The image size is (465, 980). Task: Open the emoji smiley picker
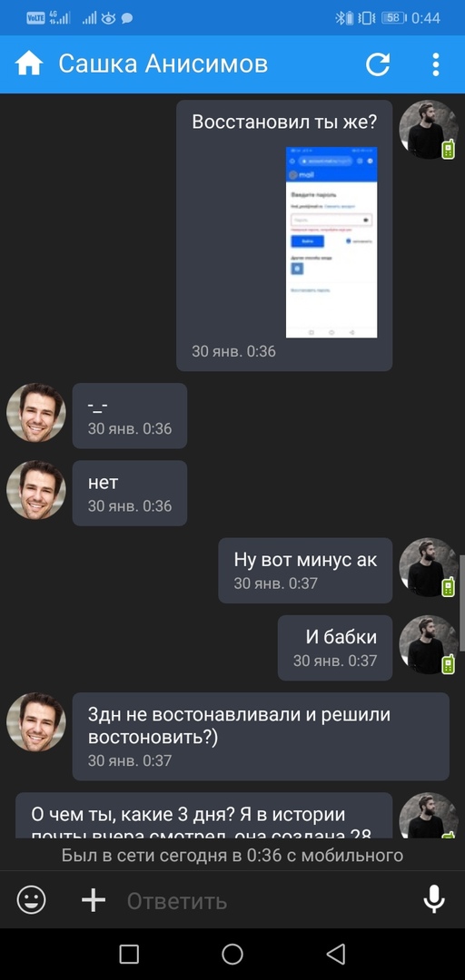click(31, 901)
